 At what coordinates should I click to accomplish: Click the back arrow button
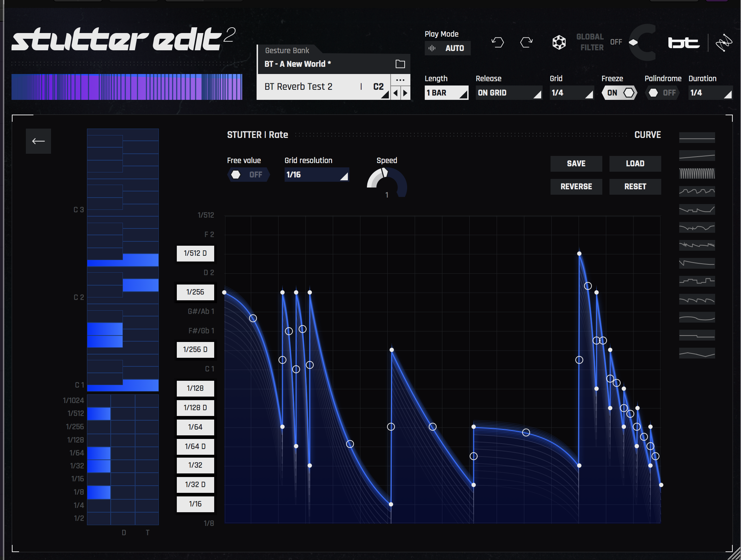[38, 141]
